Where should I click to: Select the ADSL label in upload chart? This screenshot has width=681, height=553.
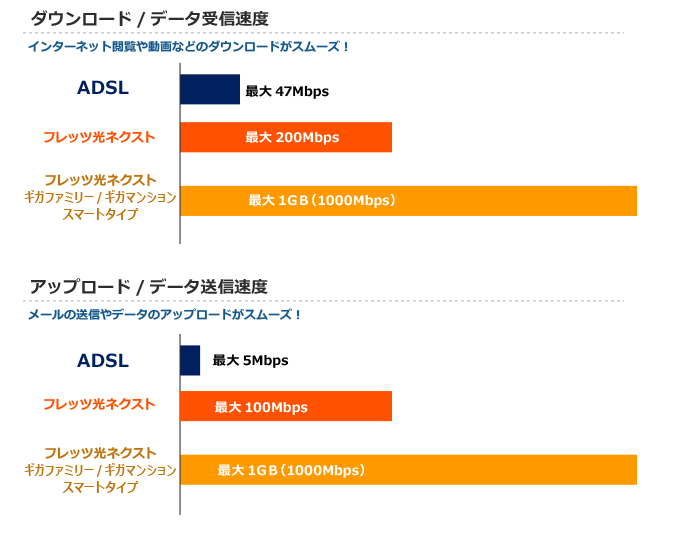click(103, 361)
